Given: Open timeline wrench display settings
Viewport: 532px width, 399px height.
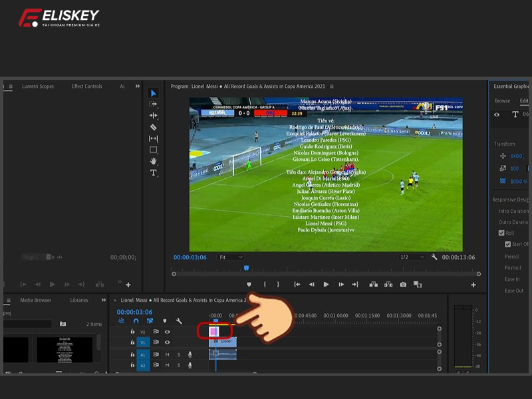Looking at the screenshot, I should click(x=179, y=321).
